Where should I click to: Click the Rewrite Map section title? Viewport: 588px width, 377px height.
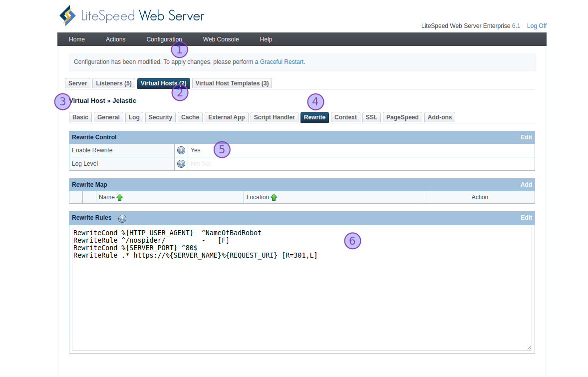pyautogui.click(x=89, y=185)
